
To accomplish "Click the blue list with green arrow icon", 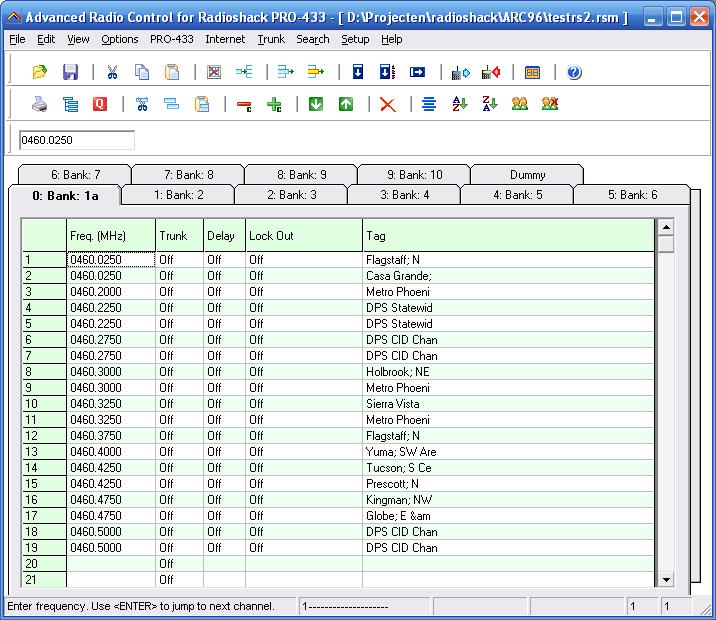I will (x=286, y=72).
